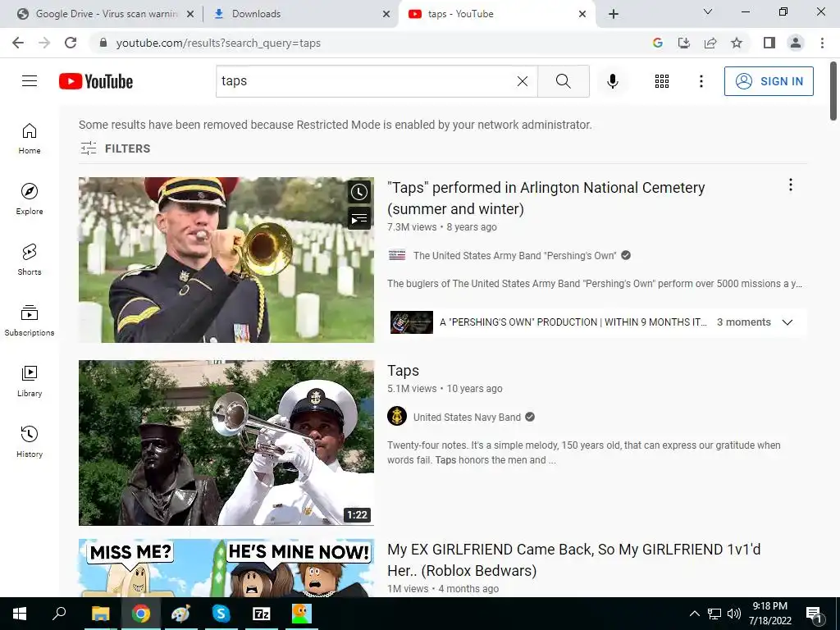Open the search FILTERS panel
This screenshot has height=630, width=840.
click(115, 148)
